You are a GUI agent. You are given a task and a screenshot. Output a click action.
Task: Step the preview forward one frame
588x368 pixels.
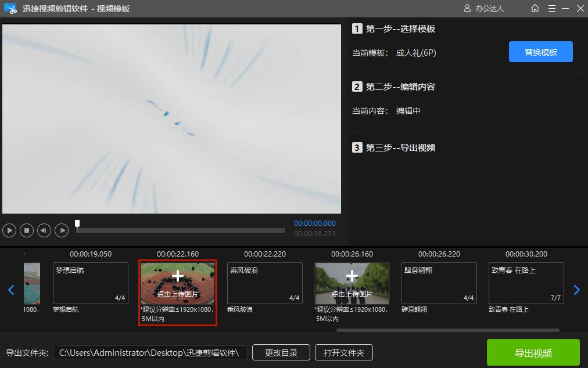pos(62,230)
